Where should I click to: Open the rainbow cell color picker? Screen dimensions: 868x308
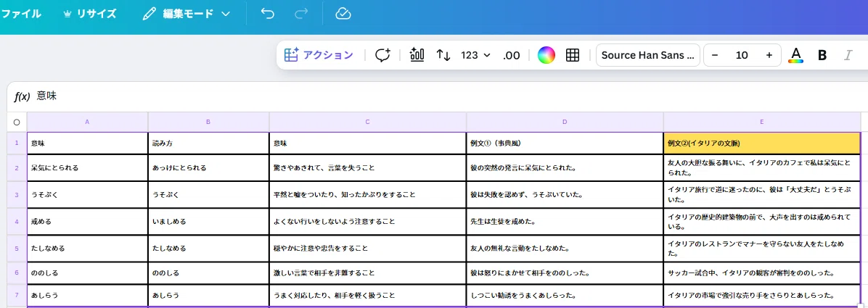click(x=546, y=55)
